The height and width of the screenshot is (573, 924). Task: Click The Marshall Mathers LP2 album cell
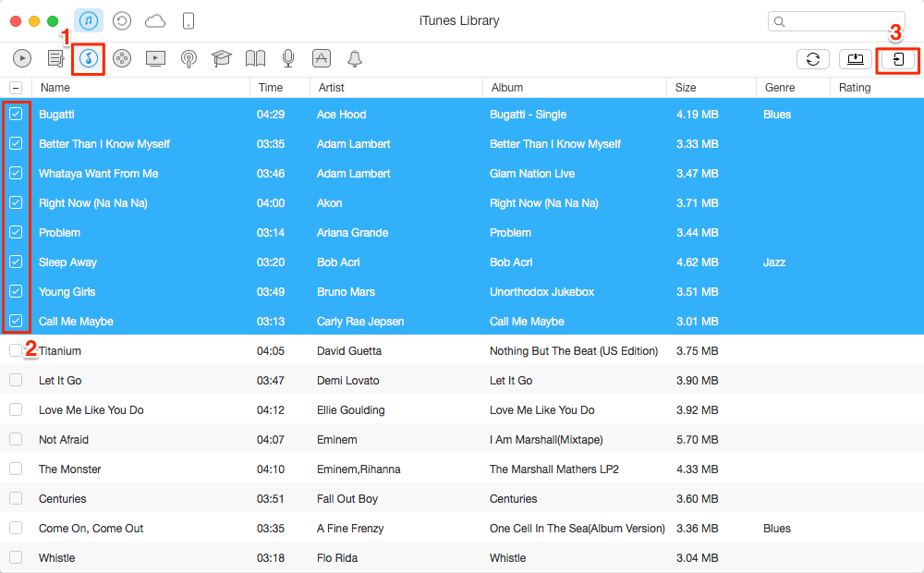tap(554, 469)
